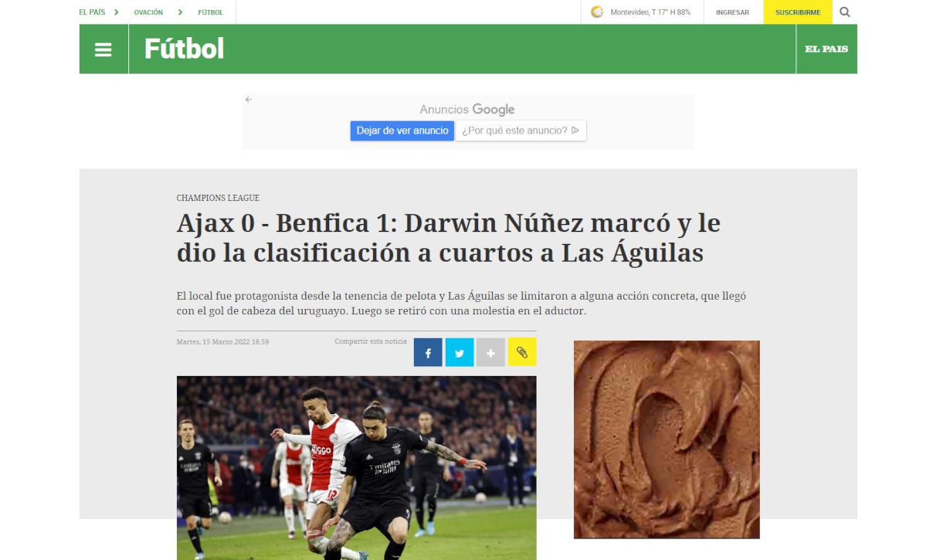Click 'Dejar de ver anuncio' button
This screenshot has width=933, height=560.
click(402, 131)
